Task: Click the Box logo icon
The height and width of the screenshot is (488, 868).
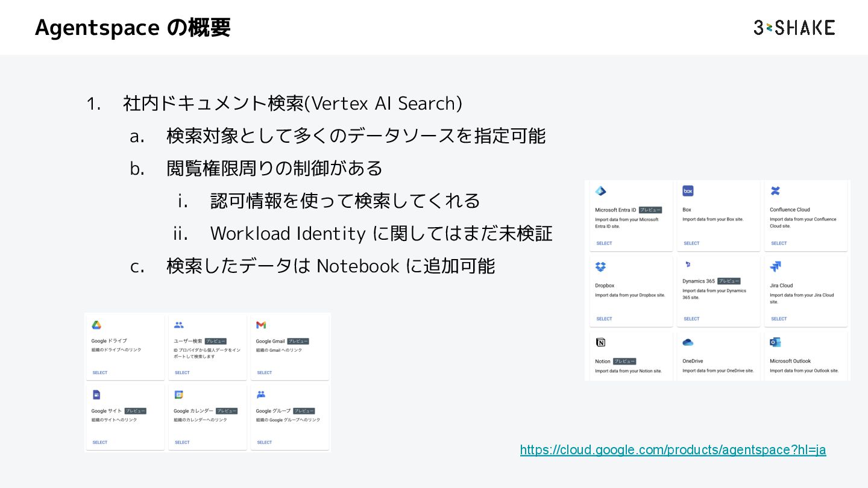Action: pyautogui.click(x=688, y=191)
